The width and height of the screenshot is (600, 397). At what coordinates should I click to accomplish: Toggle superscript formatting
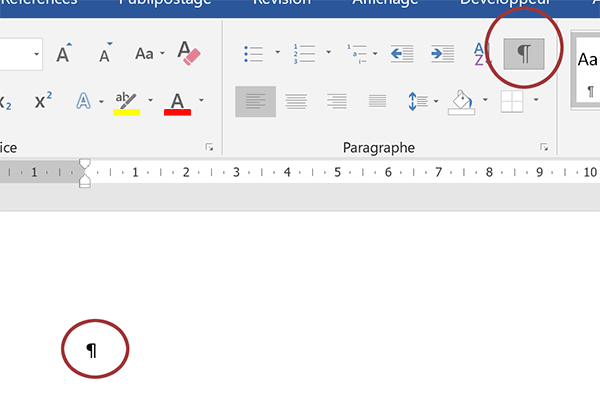tap(43, 101)
